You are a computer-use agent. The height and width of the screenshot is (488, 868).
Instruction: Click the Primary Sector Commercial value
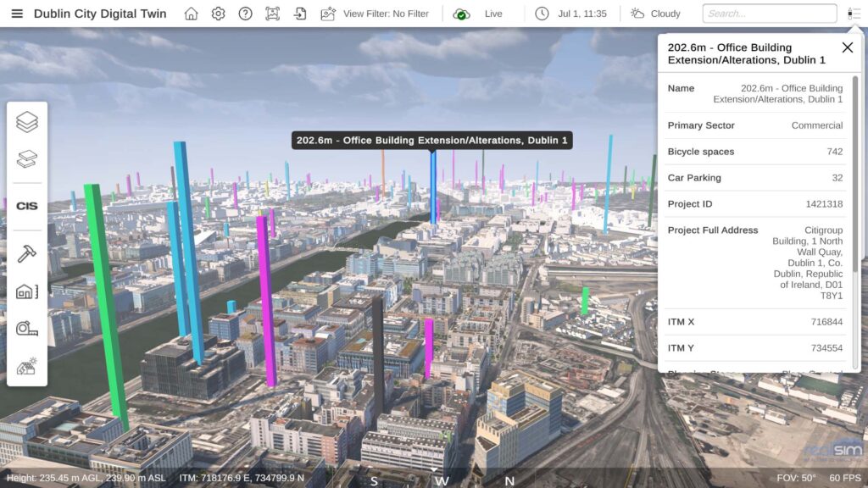[x=816, y=125]
